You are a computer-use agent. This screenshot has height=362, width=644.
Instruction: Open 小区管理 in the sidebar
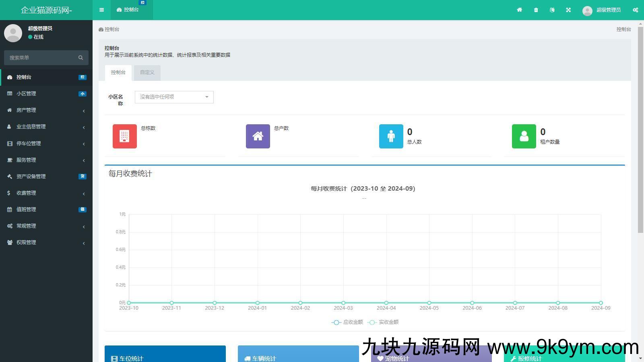[x=46, y=94]
